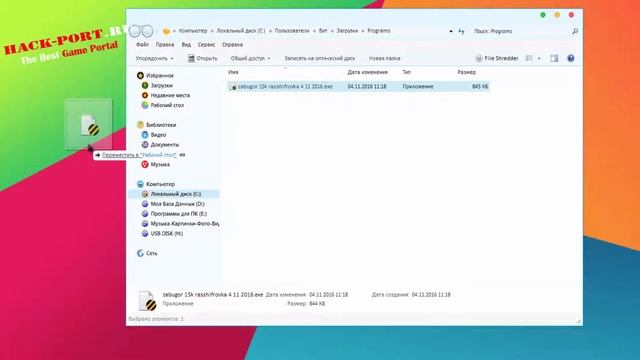
Task: Select Моя База Данных (D:) drive
Action: click(x=177, y=204)
